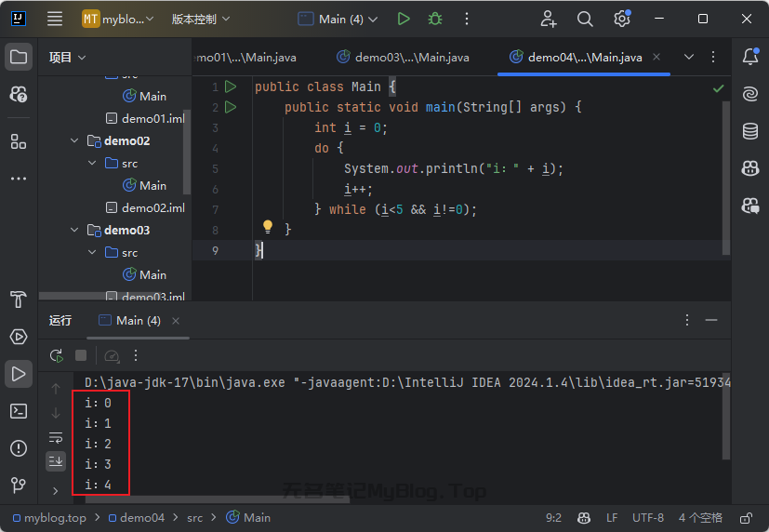Toggle the Project tool window folder icon
The width and height of the screenshot is (769, 532).
click(19, 57)
